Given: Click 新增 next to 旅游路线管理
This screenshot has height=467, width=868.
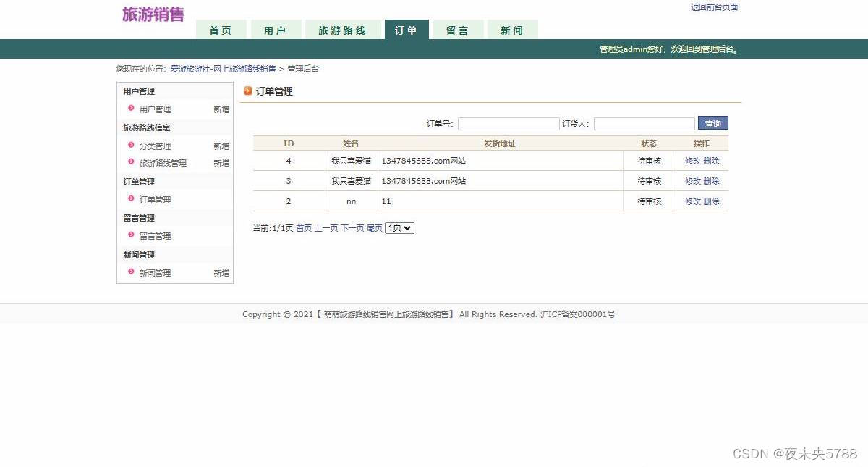Looking at the screenshot, I should click(x=221, y=163).
